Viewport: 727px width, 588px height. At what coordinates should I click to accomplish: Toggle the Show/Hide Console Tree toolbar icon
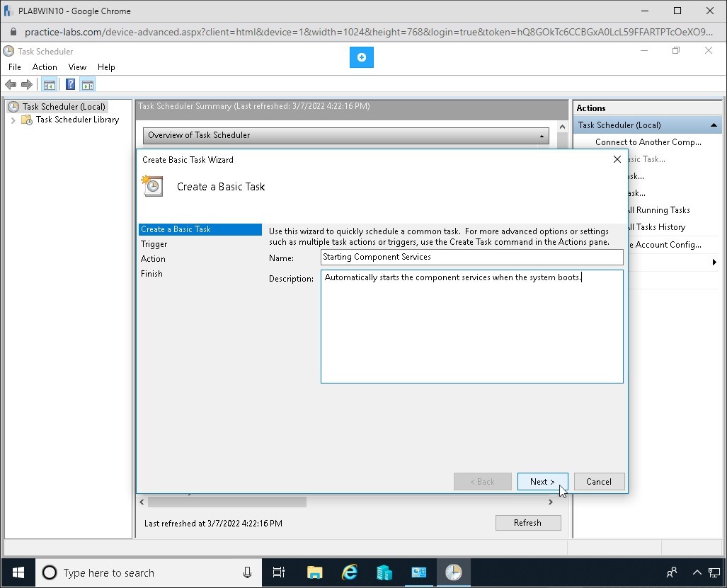pos(49,84)
